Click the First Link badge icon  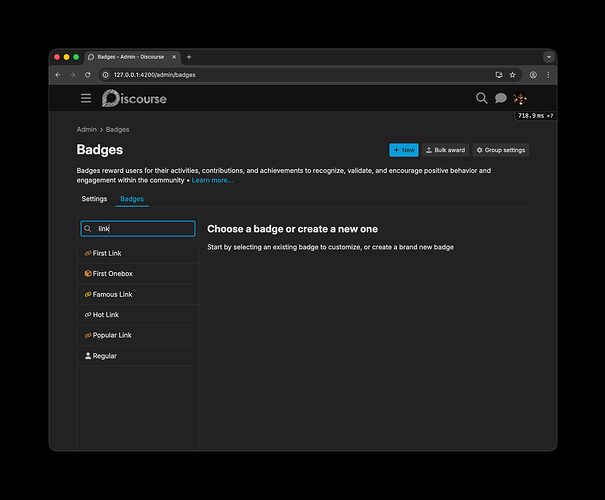pyautogui.click(x=88, y=253)
